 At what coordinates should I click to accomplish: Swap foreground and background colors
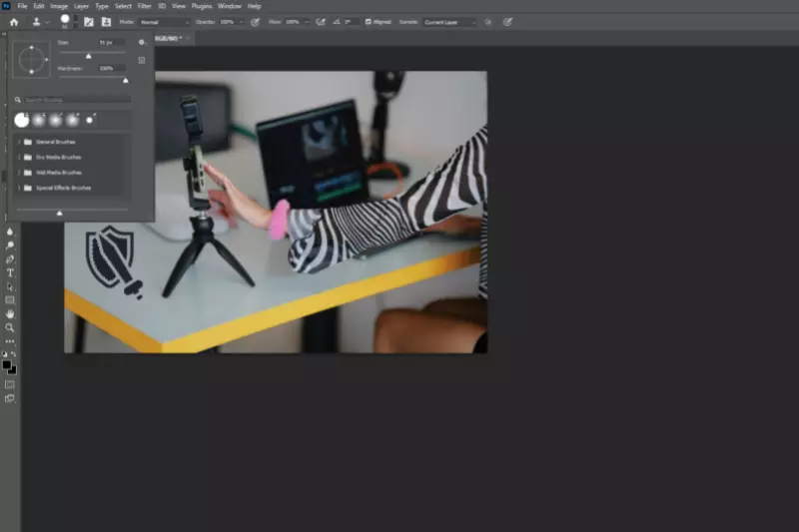pos(14,353)
